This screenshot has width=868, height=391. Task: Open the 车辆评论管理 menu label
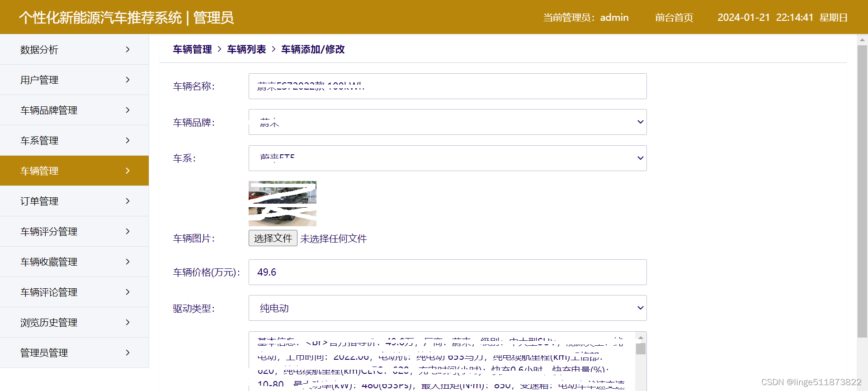[49, 292]
